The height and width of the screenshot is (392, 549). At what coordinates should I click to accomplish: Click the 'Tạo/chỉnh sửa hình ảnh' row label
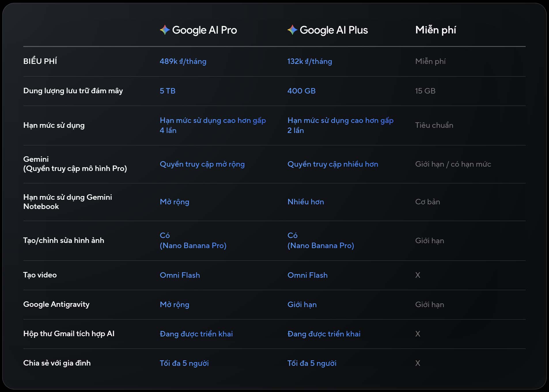pyautogui.click(x=64, y=240)
